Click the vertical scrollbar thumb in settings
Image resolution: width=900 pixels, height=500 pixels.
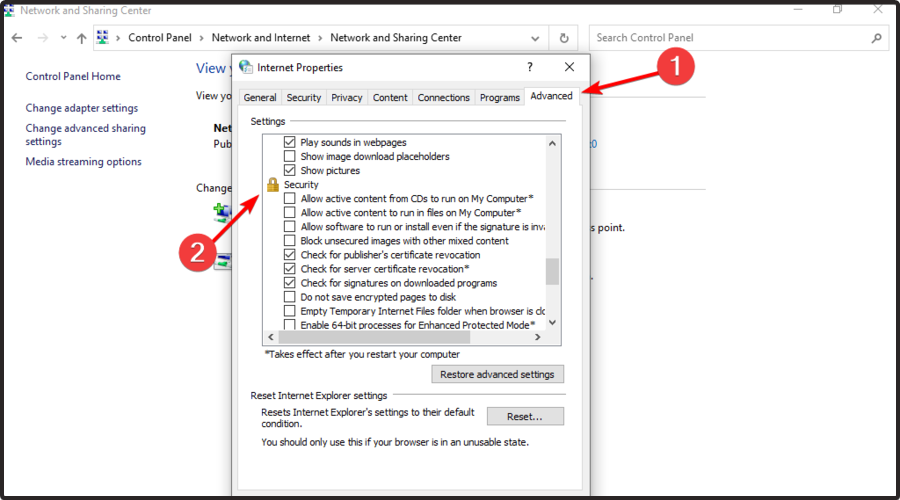(x=552, y=272)
